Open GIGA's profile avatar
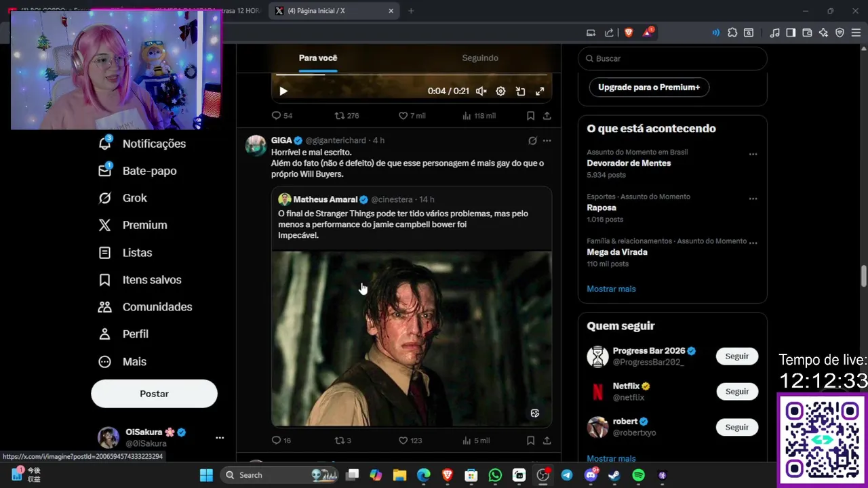 (x=256, y=146)
